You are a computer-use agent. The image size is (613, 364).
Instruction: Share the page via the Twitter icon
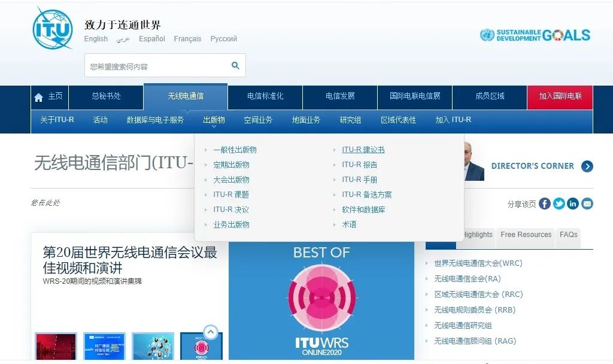(559, 204)
